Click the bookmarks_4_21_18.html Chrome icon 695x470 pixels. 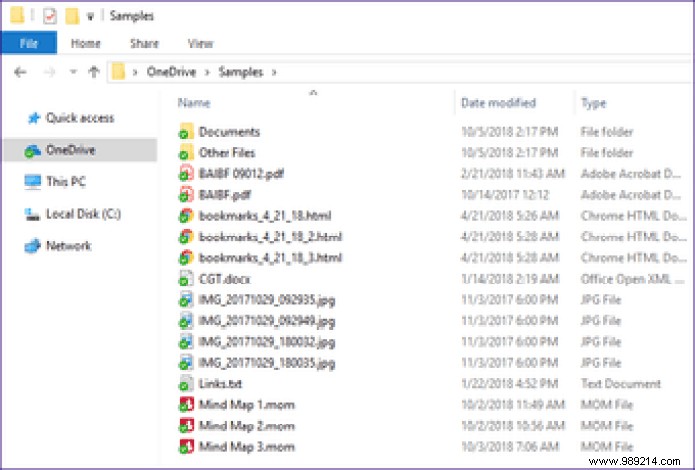186,216
